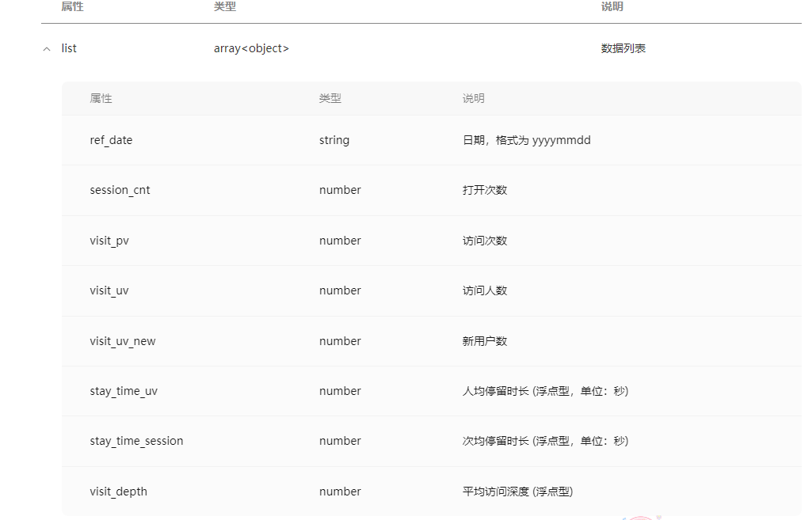Screen dimensions: 812x520
Task: Collapse the list row chevron
Action: coord(47,49)
